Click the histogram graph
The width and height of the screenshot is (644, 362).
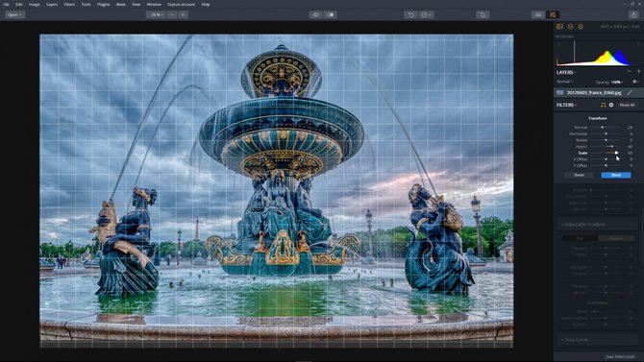598,53
